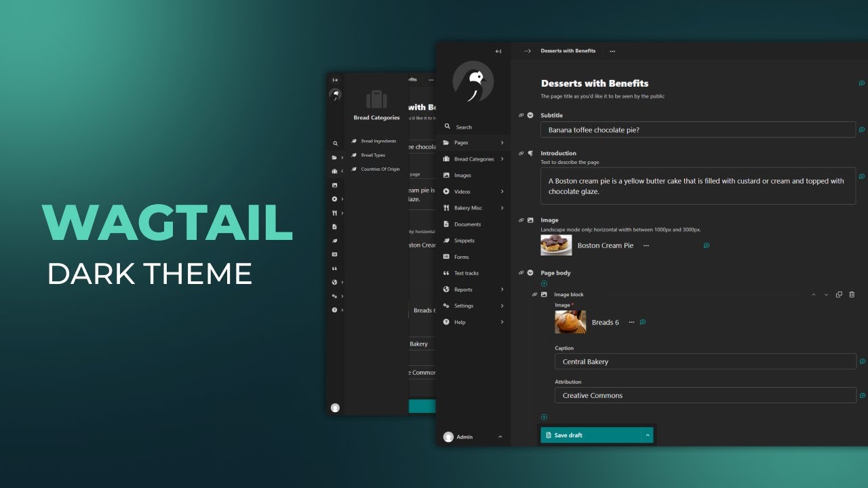The image size is (868, 488).
Task: Expand the Pages chevron in front sidebar
Action: [x=502, y=143]
